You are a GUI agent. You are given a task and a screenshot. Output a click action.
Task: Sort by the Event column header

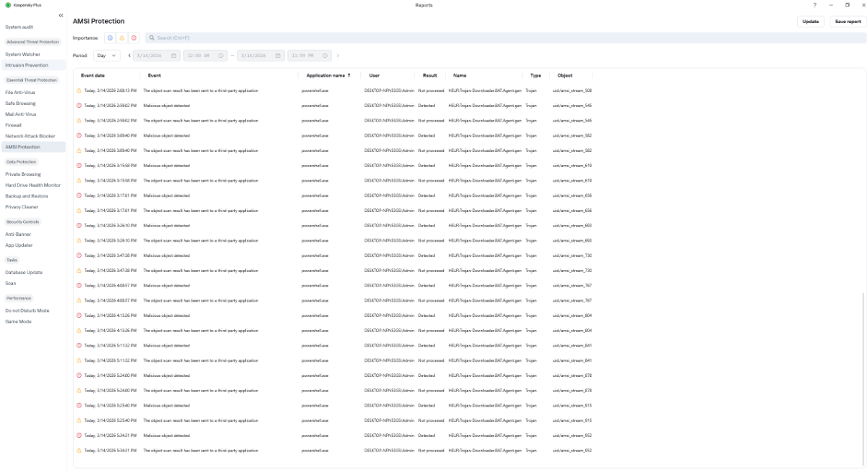pyautogui.click(x=154, y=75)
